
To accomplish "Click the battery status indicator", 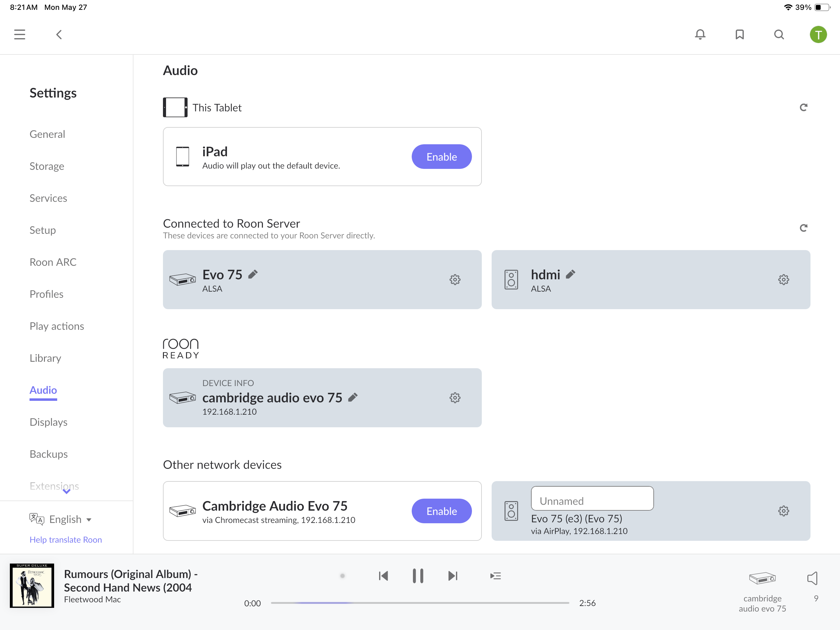I will [x=822, y=7].
